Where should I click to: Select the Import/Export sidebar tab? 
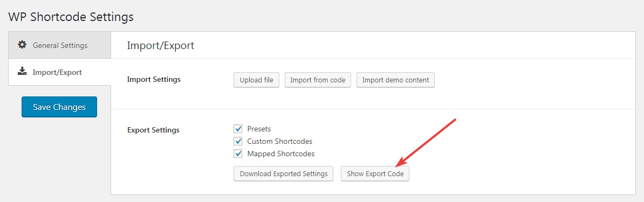[59, 72]
